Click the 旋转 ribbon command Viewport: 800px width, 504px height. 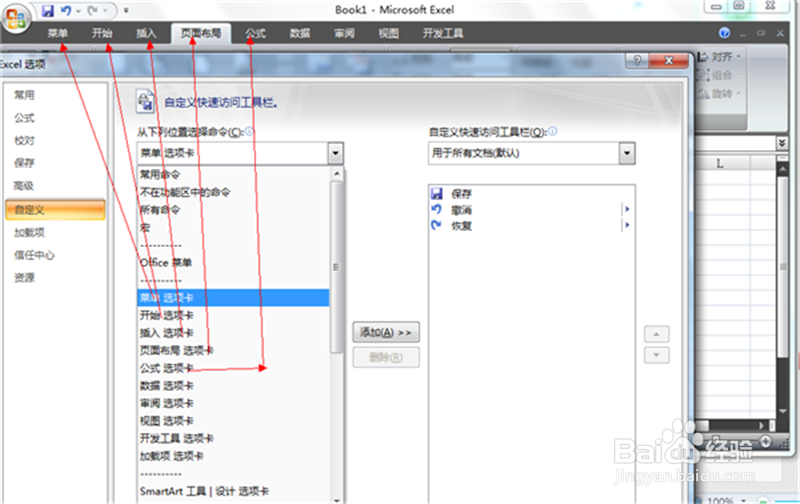[718, 93]
